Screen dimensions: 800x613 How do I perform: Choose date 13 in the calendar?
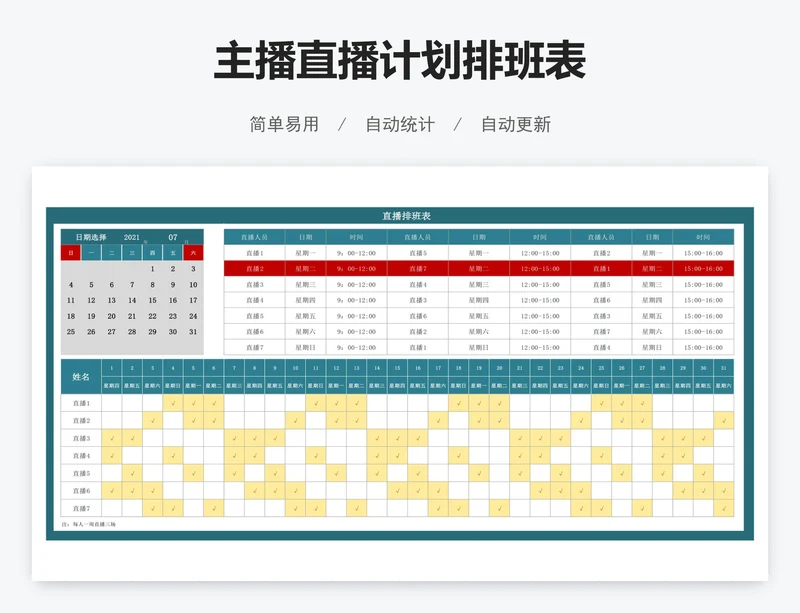click(x=112, y=301)
